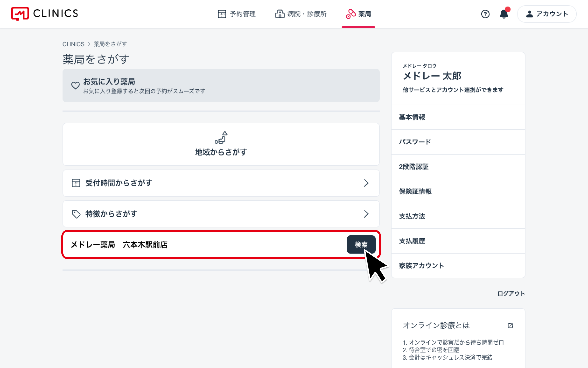Viewport: 588px width, 368px height.
Task: Click the 薬局をさがす breadcrumb
Action: [110, 44]
